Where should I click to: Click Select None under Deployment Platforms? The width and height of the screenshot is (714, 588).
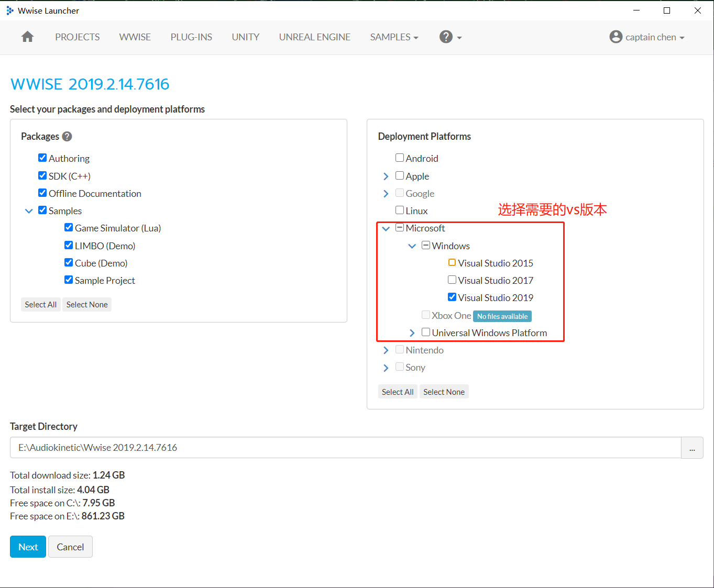tap(444, 392)
